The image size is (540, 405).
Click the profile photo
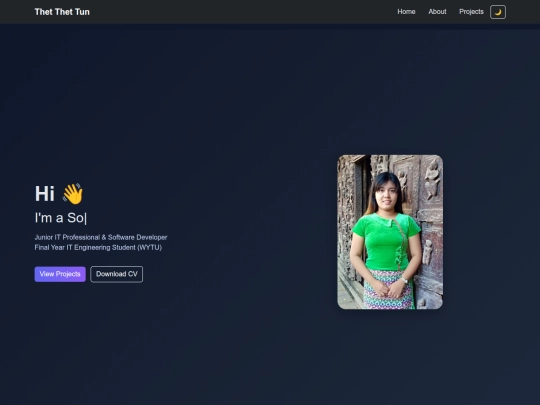(x=390, y=232)
